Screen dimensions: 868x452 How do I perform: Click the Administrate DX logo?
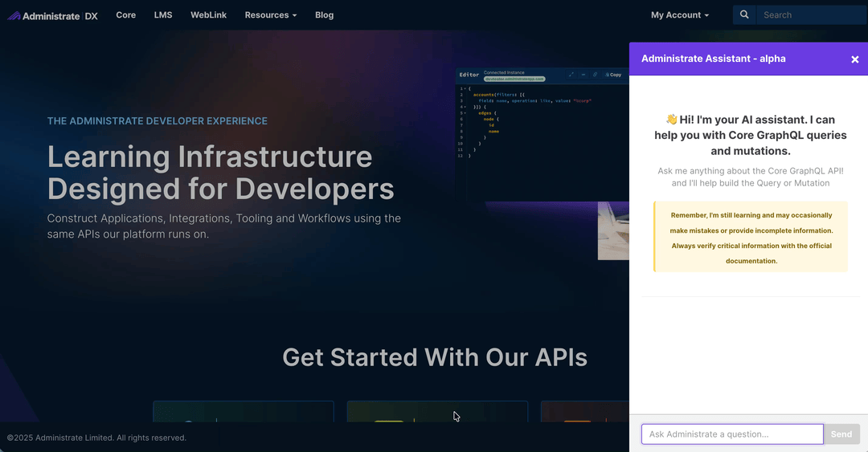[52, 15]
